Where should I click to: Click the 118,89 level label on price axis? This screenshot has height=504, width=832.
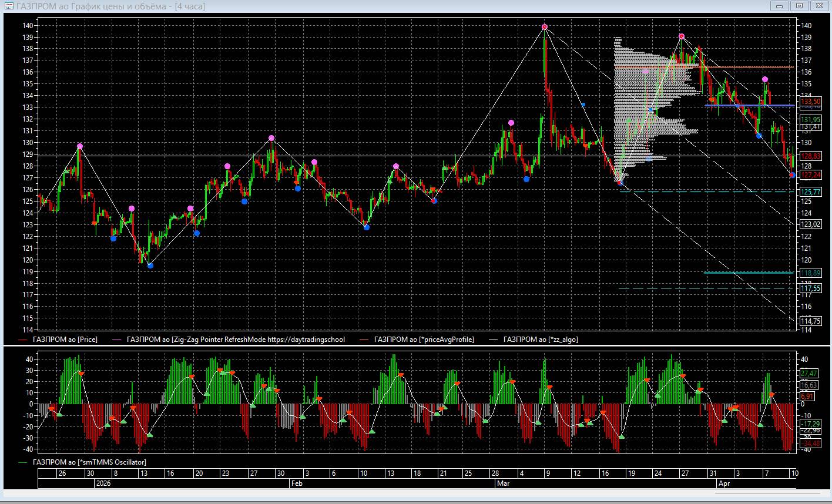[x=810, y=273]
